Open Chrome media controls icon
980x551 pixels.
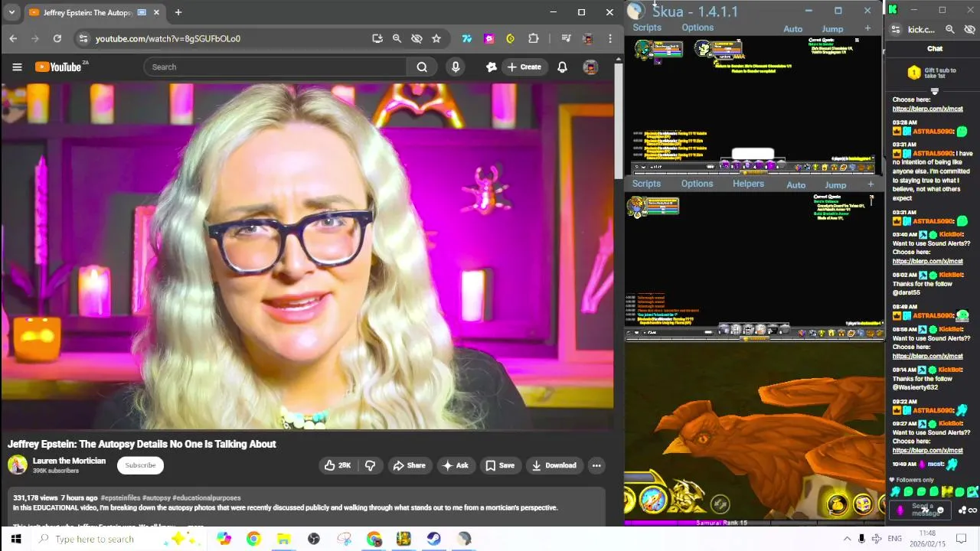point(566,38)
